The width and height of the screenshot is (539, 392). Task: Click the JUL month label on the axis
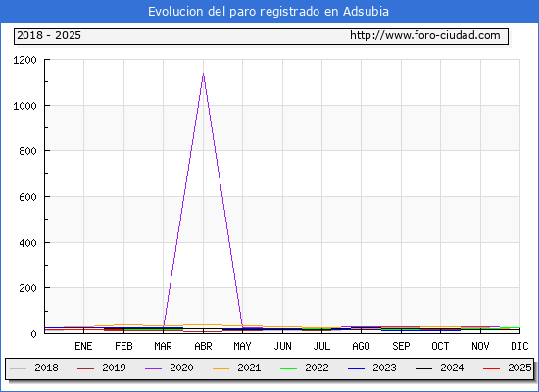click(321, 346)
